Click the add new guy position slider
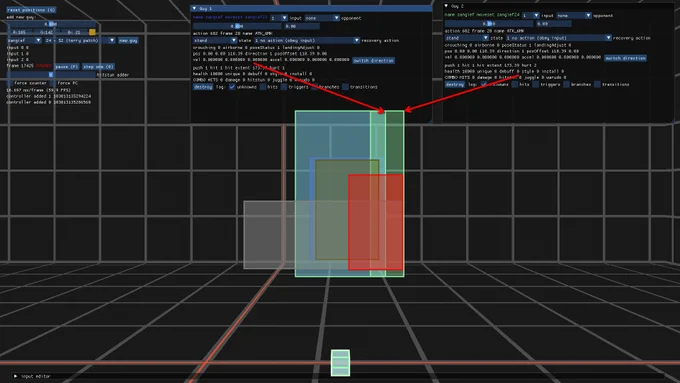Screen dimensions: 680x383 (x=51, y=24)
